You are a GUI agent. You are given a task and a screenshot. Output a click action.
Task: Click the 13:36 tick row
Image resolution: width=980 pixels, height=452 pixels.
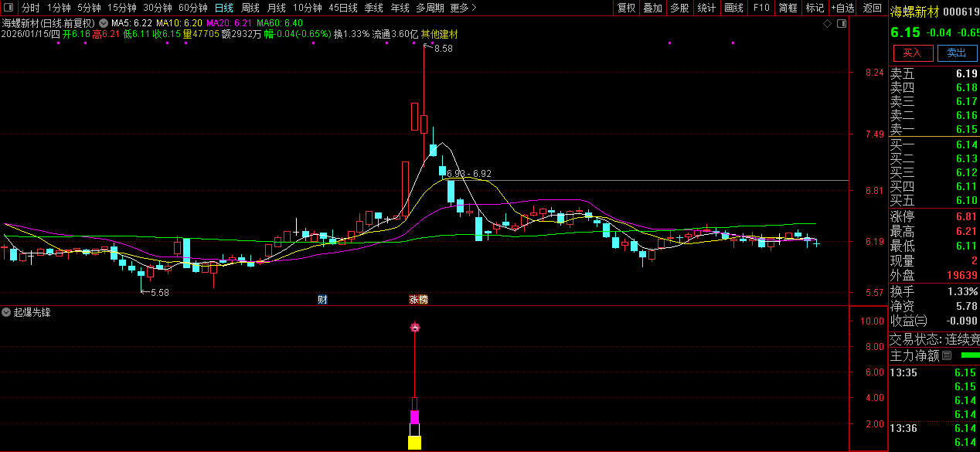tap(934, 428)
